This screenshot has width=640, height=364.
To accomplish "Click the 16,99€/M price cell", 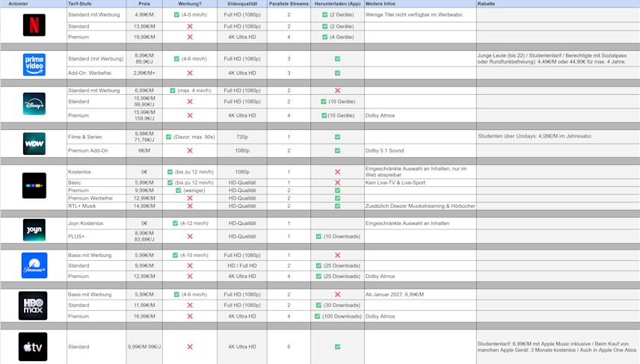I will [144, 316].
